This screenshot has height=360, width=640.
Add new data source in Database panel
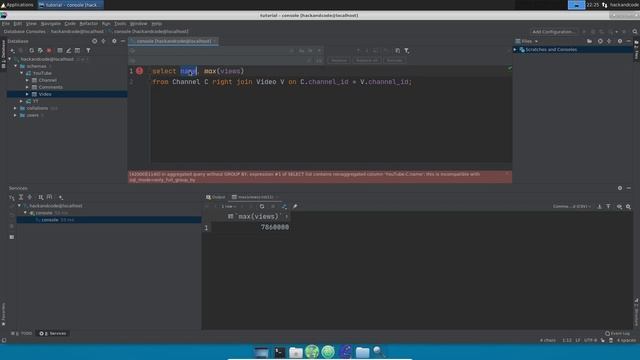click(12, 51)
